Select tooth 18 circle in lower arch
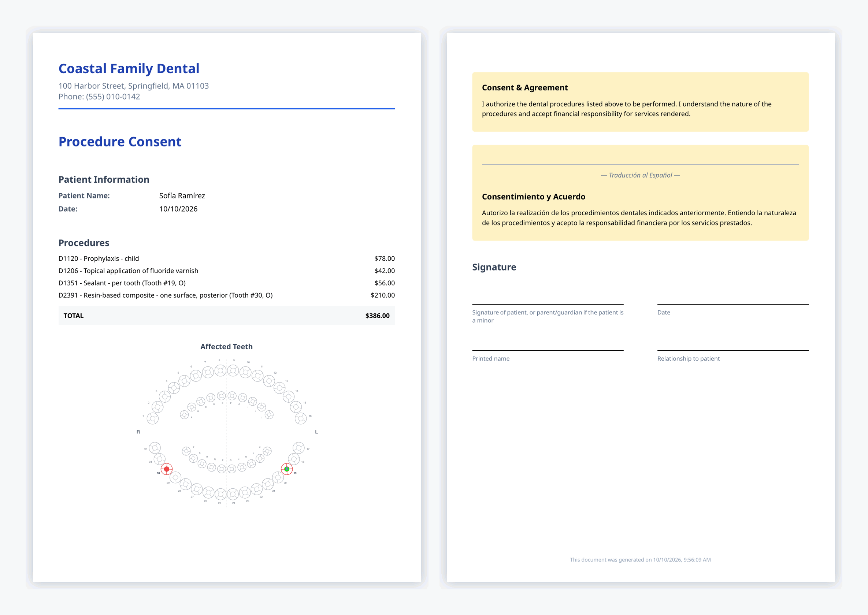 (294, 459)
